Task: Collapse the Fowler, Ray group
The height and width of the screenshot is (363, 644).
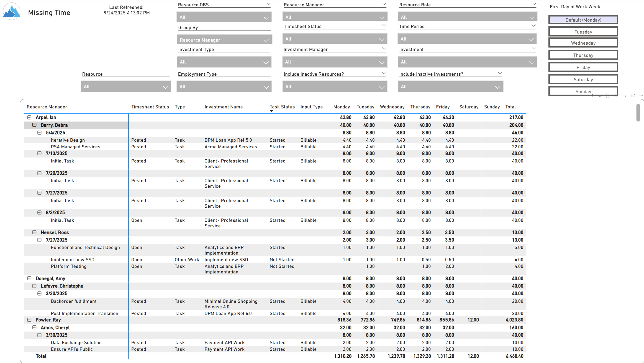Action: [x=29, y=320]
